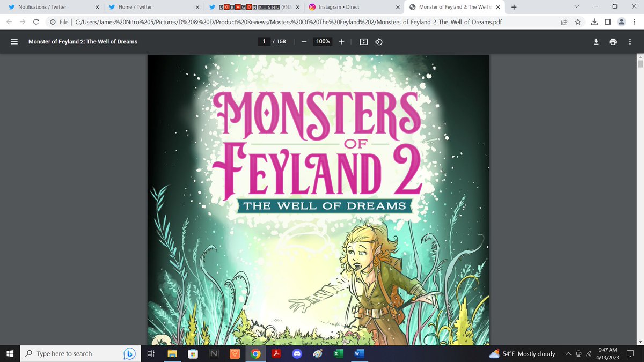Viewport: 644px width, 362px height.
Task: Click the file path address bar
Action: (288, 22)
